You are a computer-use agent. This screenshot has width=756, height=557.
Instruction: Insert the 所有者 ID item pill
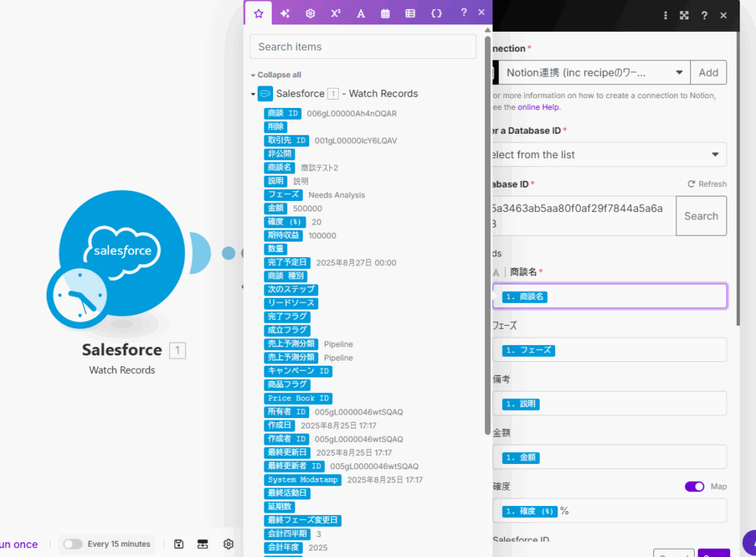pos(286,412)
